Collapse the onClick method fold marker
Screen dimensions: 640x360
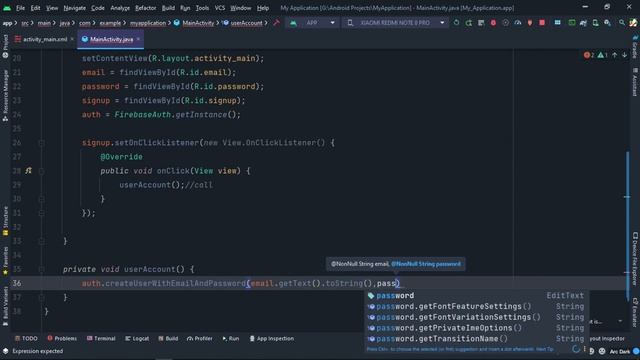[41, 171]
